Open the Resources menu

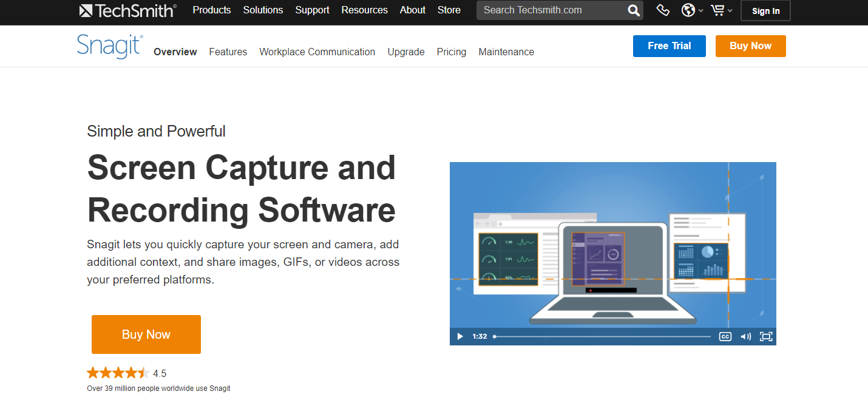point(364,10)
